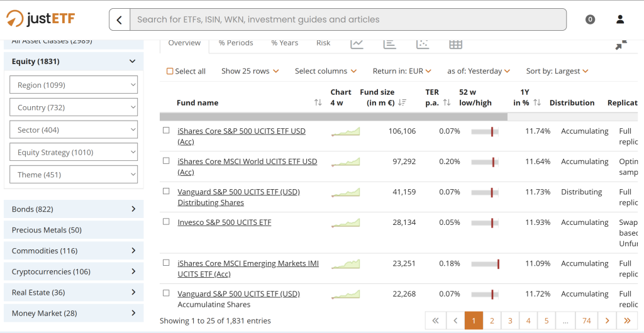Open Vanguard S&P 500 Distributing Shares link
Image resolution: width=644 pixels, height=333 pixels.
click(238, 197)
